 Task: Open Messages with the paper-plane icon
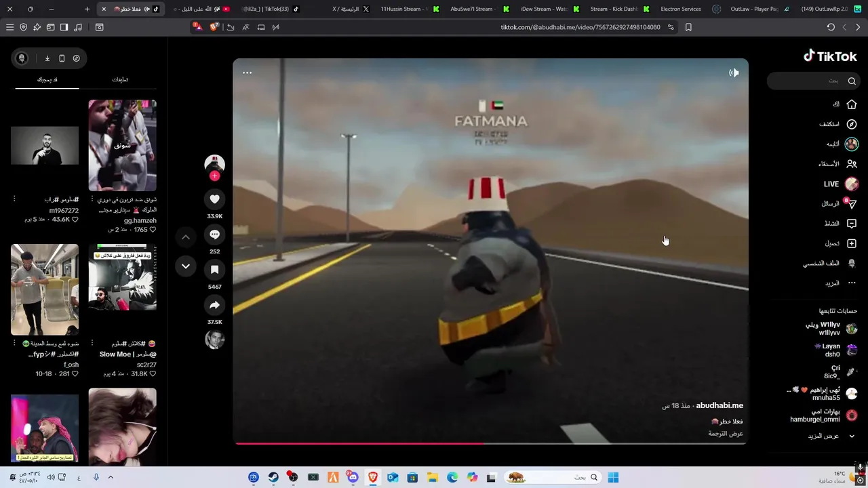(x=852, y=203)
